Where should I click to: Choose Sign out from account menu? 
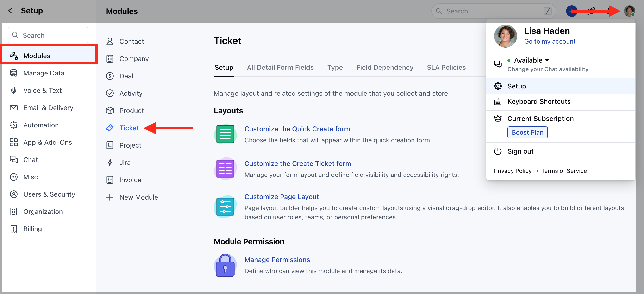tap(520, 151)
